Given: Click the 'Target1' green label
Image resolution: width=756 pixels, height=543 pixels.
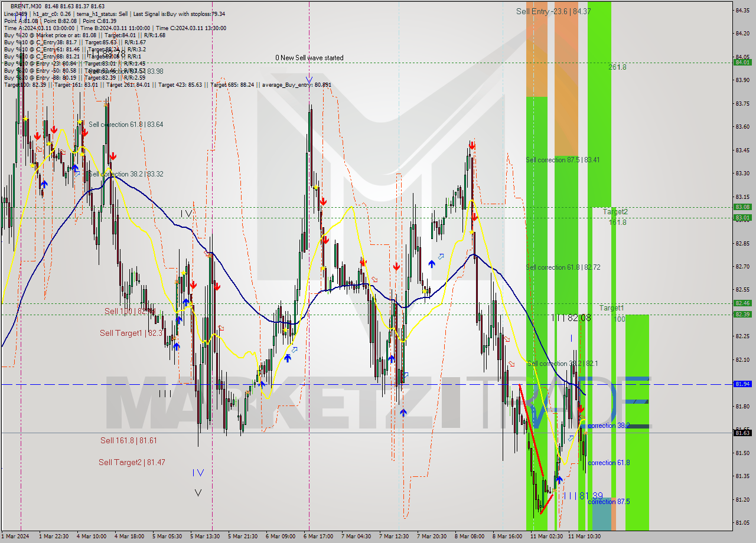Looking at the screenshot, I should 612,308.
